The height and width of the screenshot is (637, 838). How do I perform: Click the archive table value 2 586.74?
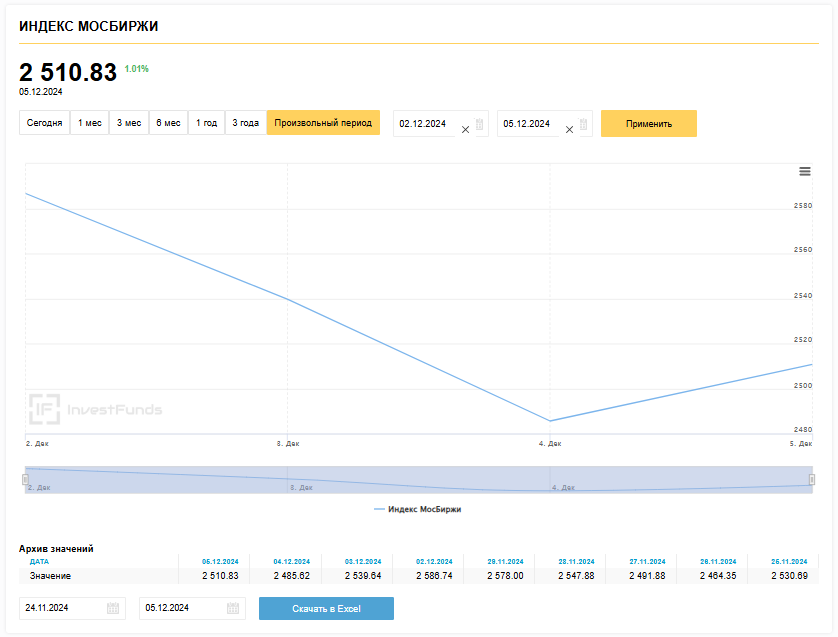point(434,576)
